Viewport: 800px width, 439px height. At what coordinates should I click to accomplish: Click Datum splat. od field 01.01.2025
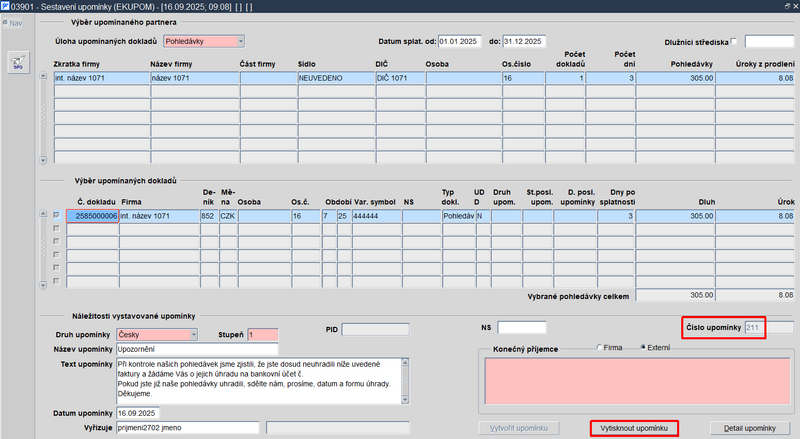coord(459,41)
